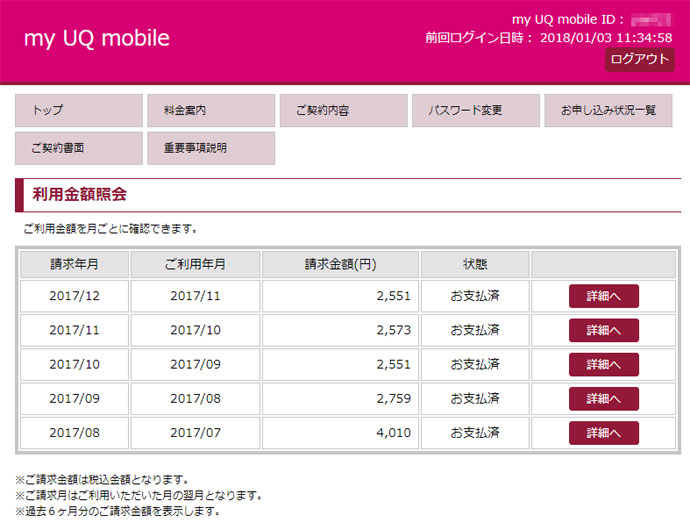
Task: Select the amount 2,551 in the 2017/12 row
Action: (x=341, y=296)
